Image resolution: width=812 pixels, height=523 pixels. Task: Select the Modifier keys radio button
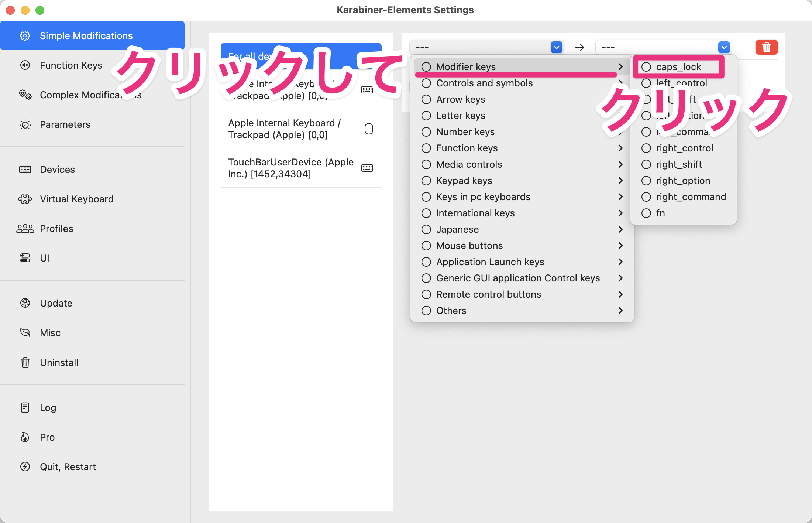[426, 66]
